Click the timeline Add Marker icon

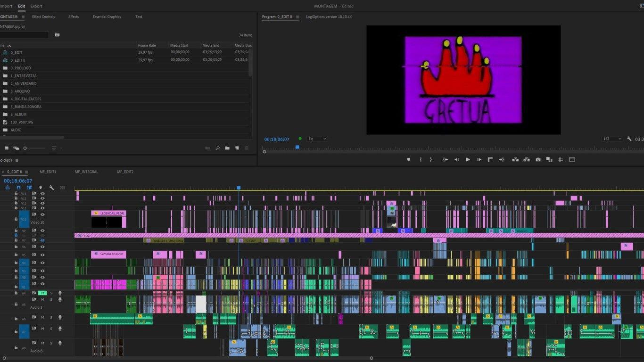(x=41, y=188)
